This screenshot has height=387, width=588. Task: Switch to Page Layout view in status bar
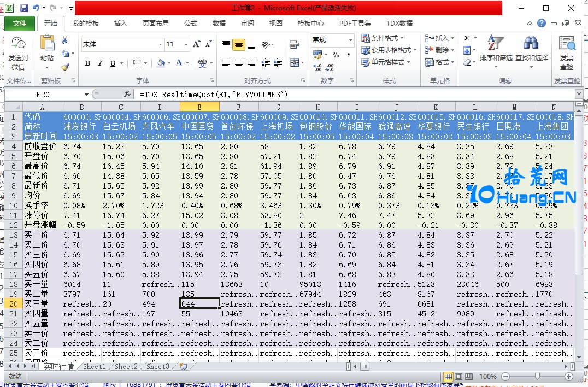(458, 377)
